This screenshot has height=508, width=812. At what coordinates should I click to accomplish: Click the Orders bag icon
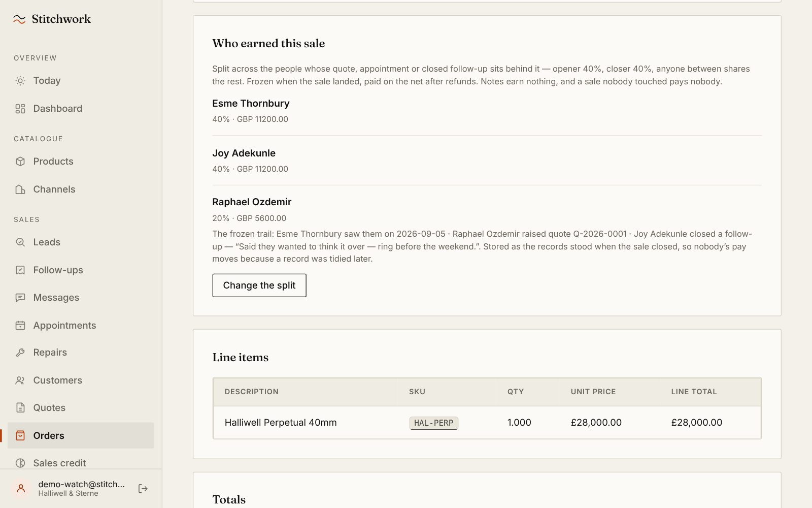[20, 436]
